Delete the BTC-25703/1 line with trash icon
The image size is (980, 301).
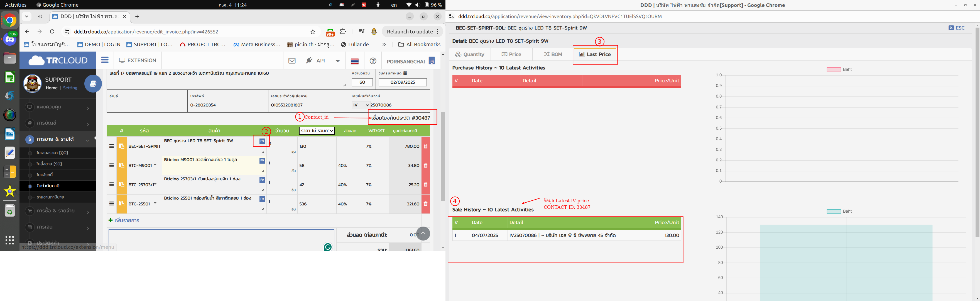point(425,185)
